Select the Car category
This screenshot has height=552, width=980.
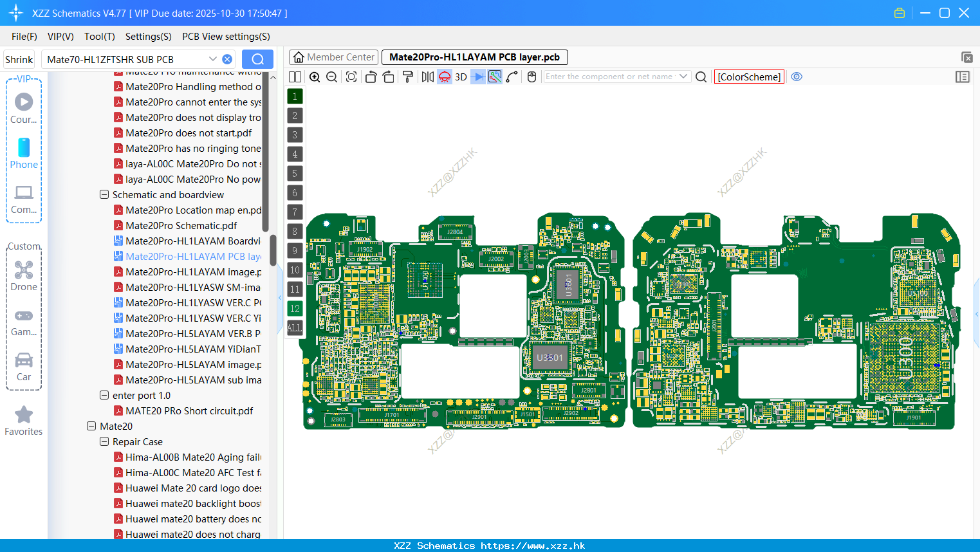click(24, 367)
